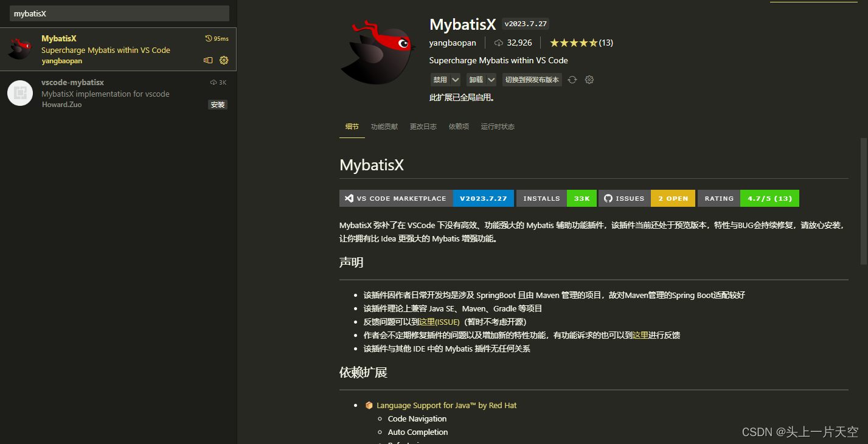Select vscode-mybatisx extension title in list

[x=72, y=82]
